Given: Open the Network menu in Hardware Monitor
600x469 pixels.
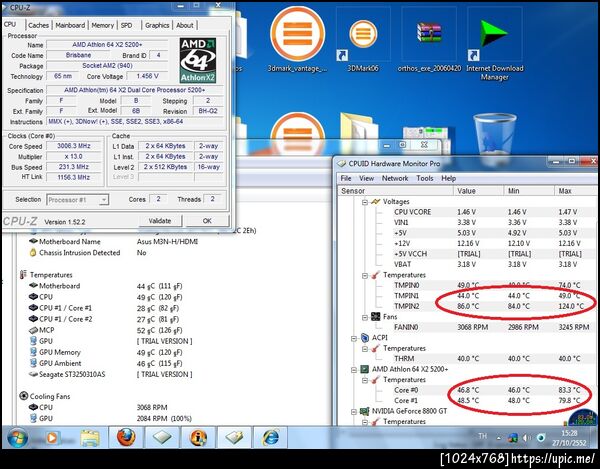Looking at the screenshot, I should point(395,178).
